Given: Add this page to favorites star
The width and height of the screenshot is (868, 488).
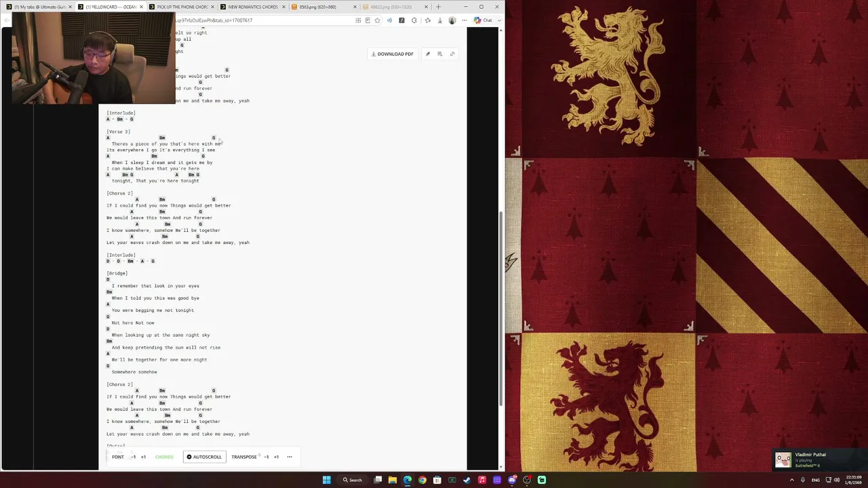Looking at the screenshot, I should (377, 20).
